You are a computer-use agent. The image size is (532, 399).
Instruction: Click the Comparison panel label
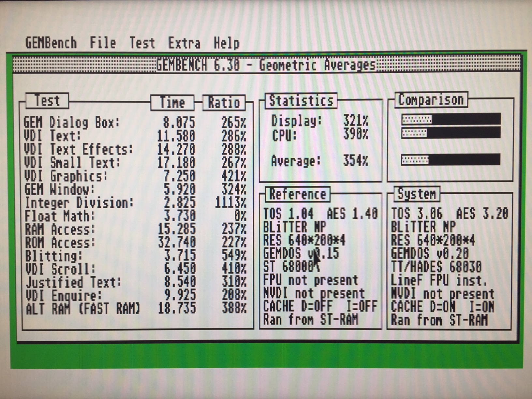431,100
